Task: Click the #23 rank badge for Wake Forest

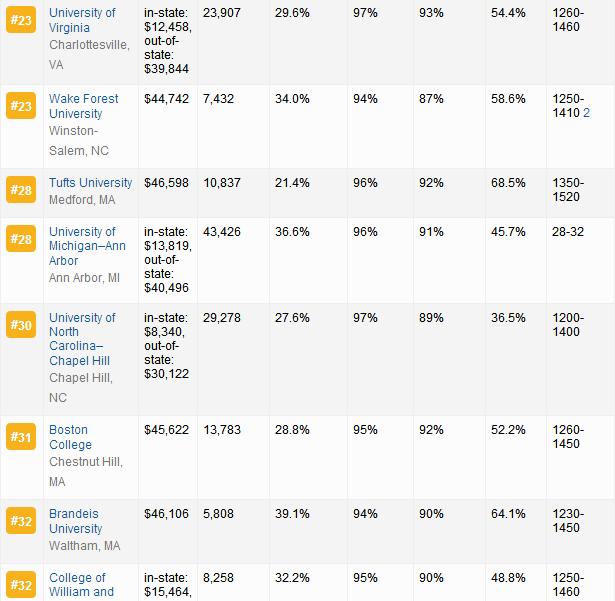Action: click(x=21, y=106)
